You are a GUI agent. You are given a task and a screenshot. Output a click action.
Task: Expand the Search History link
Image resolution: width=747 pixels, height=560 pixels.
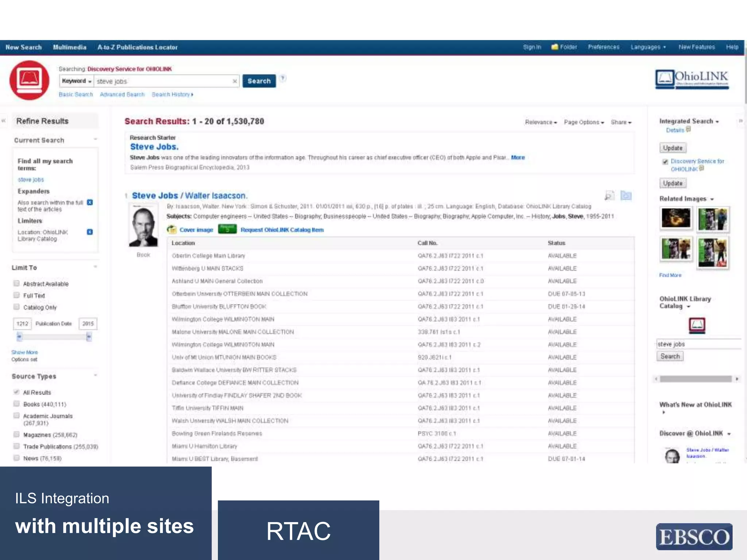click(x=172, y=94)
